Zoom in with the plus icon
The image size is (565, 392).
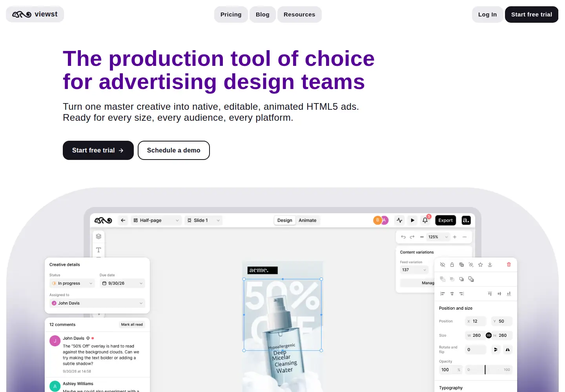coord(455,237)
